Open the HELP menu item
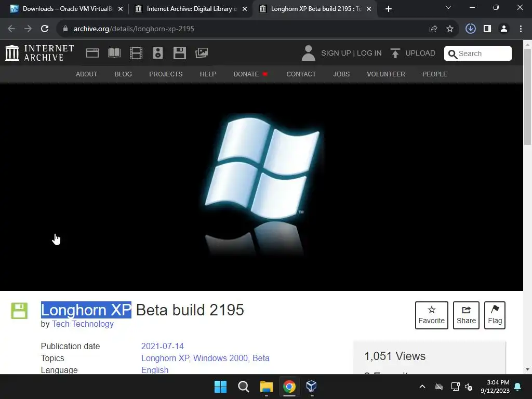532x399 pixels. tap(208, 74)
